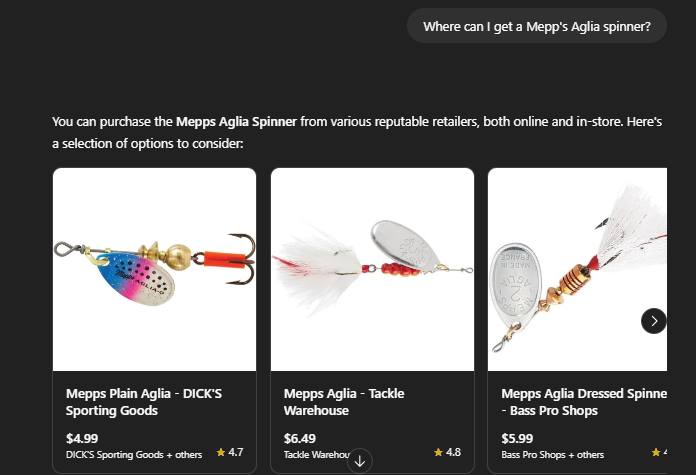Click the $6.49 price on the Tackle Warehouse card
This screenshot has width=696, height=475.
[x=300, y=438]
